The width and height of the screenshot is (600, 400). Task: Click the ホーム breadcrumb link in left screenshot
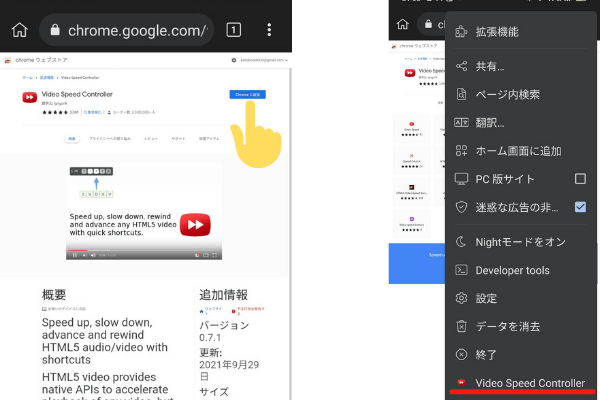click(28, 78)
